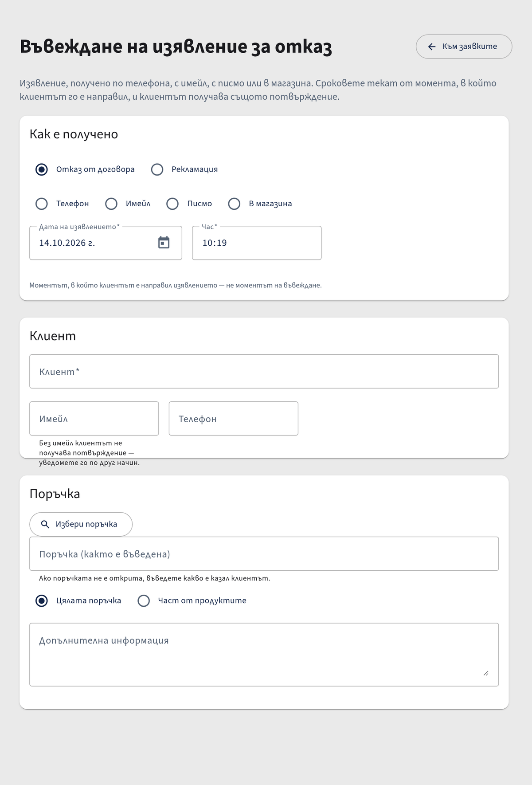This screenshot has width=532, height=785.
Task: Open the calendar date picker icon
Action: click(164, 243)
